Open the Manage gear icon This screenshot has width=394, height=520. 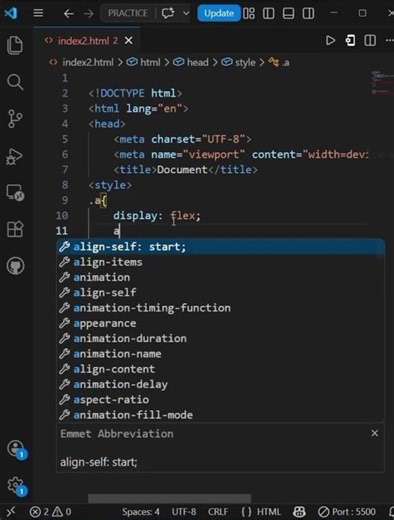[x=16, y=486]
